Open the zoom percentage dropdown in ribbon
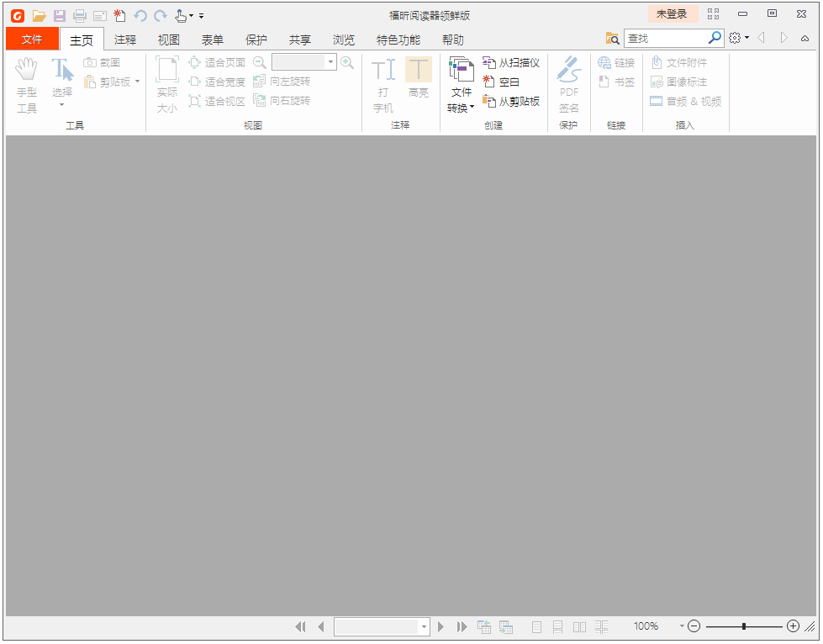Viewport: 823px width, 644px height. pos(331,61)
